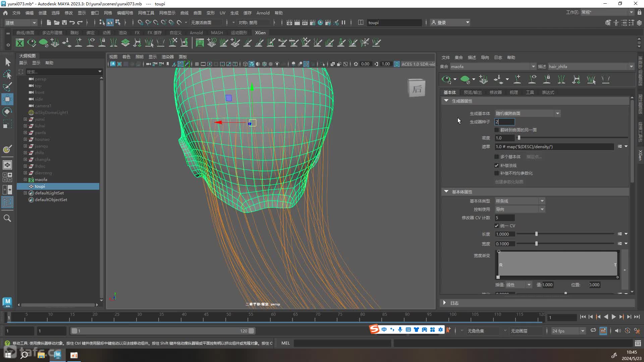Viewport: 644px width, 362px height.
Task: Activate the Lasso select tool
Action: click(7, 74)
